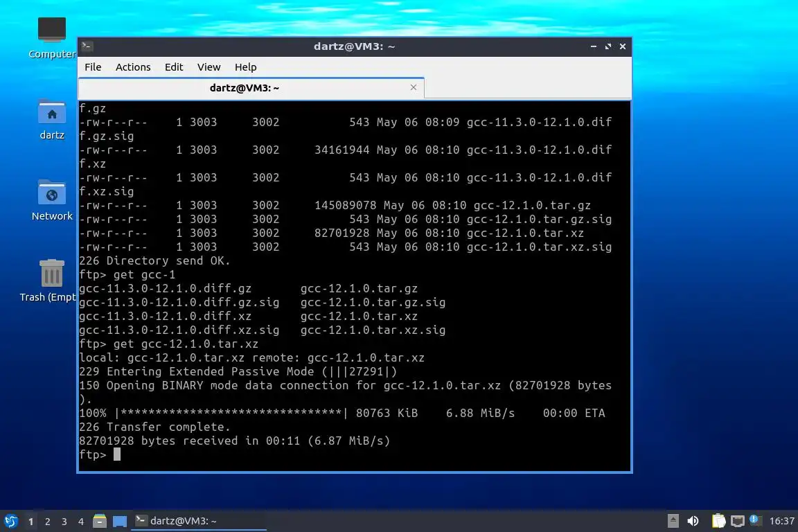Viewport: 798px width, 532px height.
Task: Open the LXQt start menu icon
Action: pyautogui.click(x=10, y=521)
